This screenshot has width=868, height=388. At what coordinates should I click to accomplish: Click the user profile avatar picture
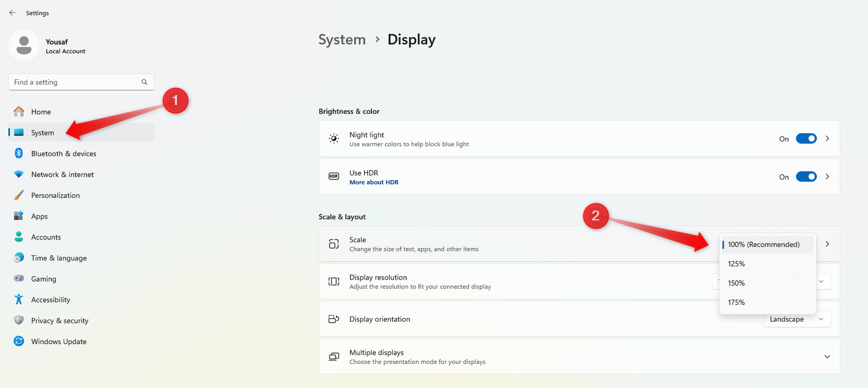coord(24,46)
